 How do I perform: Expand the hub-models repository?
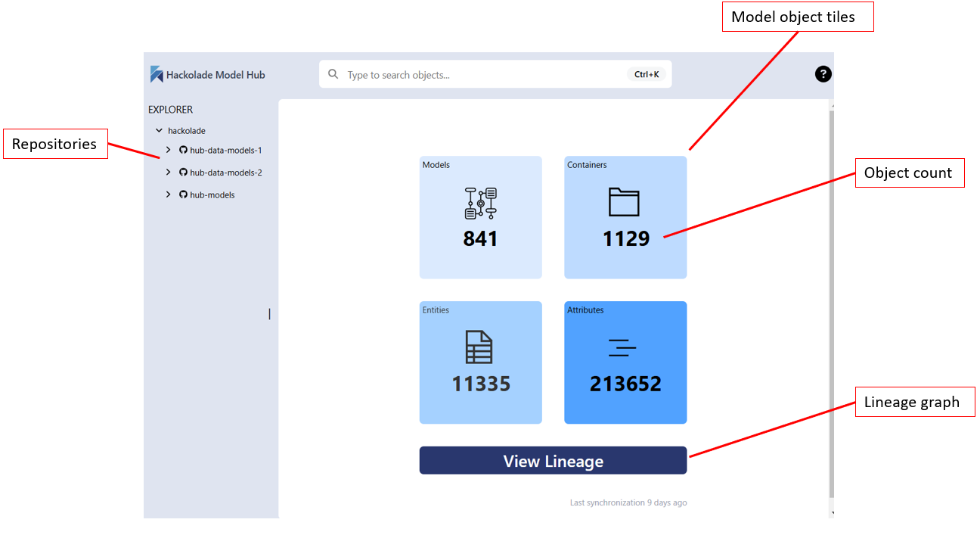[x=168, y=195]
